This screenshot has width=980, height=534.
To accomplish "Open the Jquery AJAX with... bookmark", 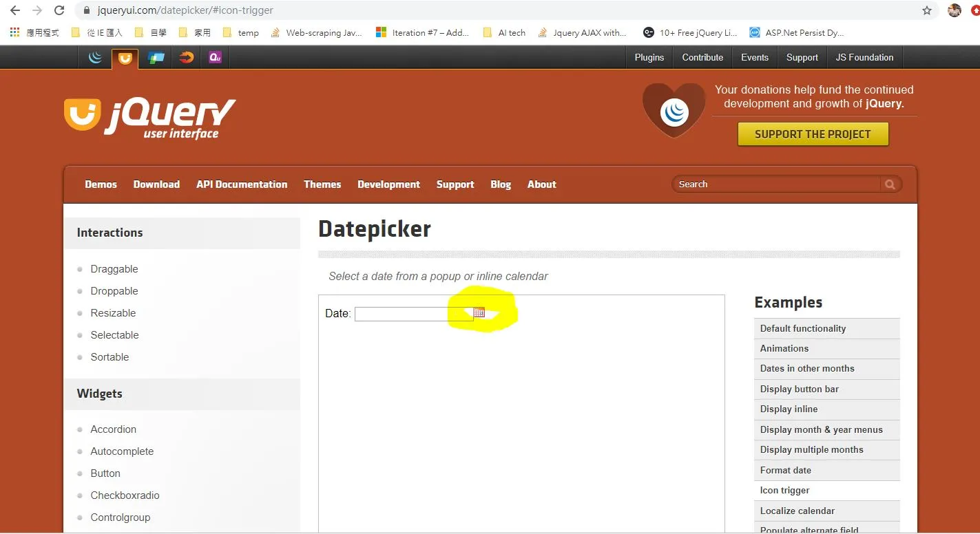I will point(583,32).
